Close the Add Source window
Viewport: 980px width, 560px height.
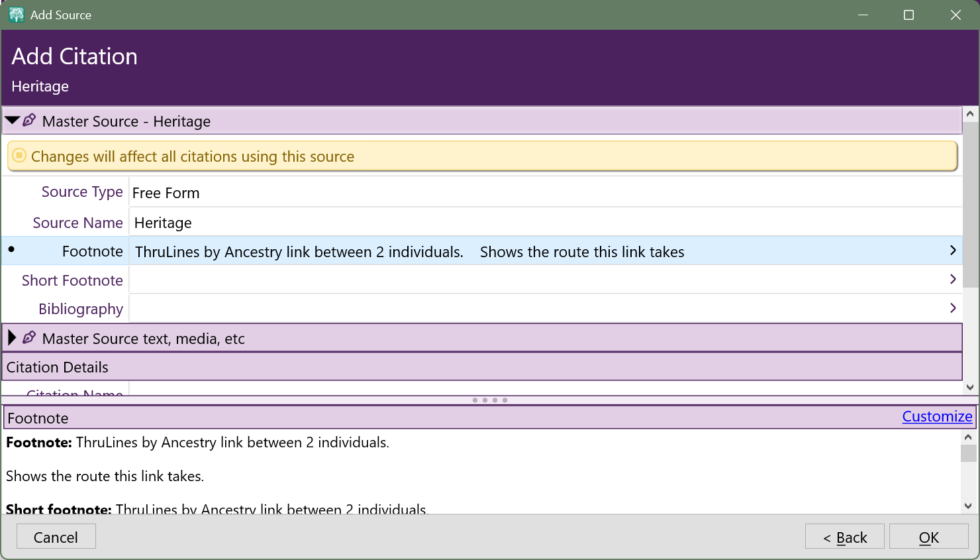(x=955, y=15)
